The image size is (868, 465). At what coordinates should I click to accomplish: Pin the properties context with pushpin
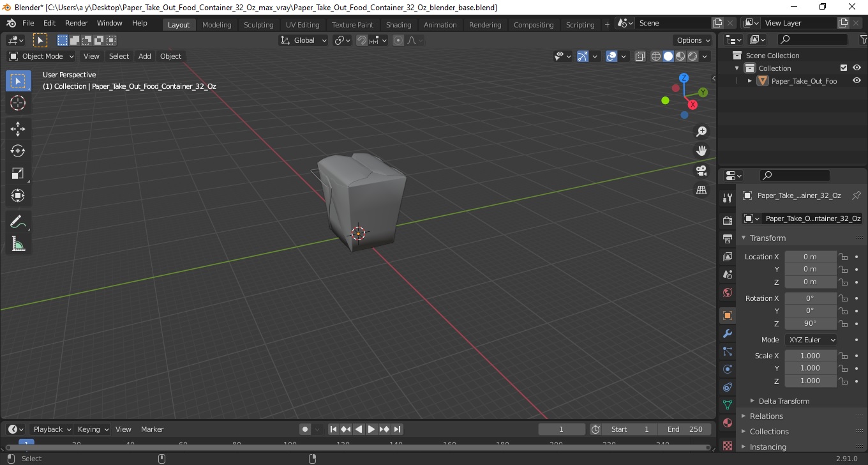click(x=857, y=195)
